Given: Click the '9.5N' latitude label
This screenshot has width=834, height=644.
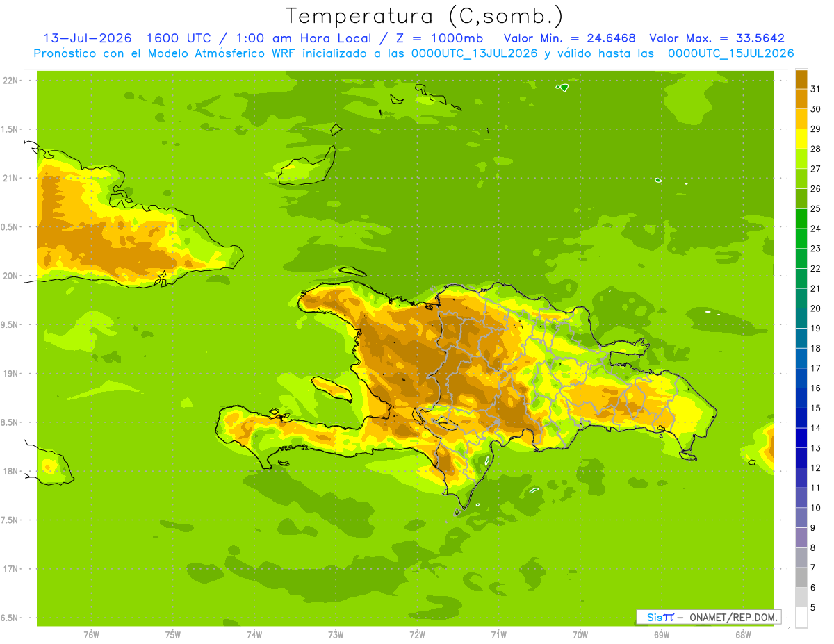Looking at the screenshot, I should 10,324.
